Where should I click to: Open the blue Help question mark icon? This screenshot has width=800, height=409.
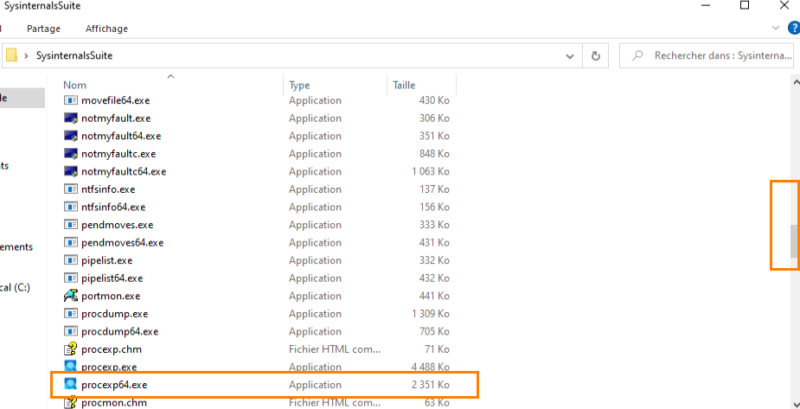pos(793,29)
